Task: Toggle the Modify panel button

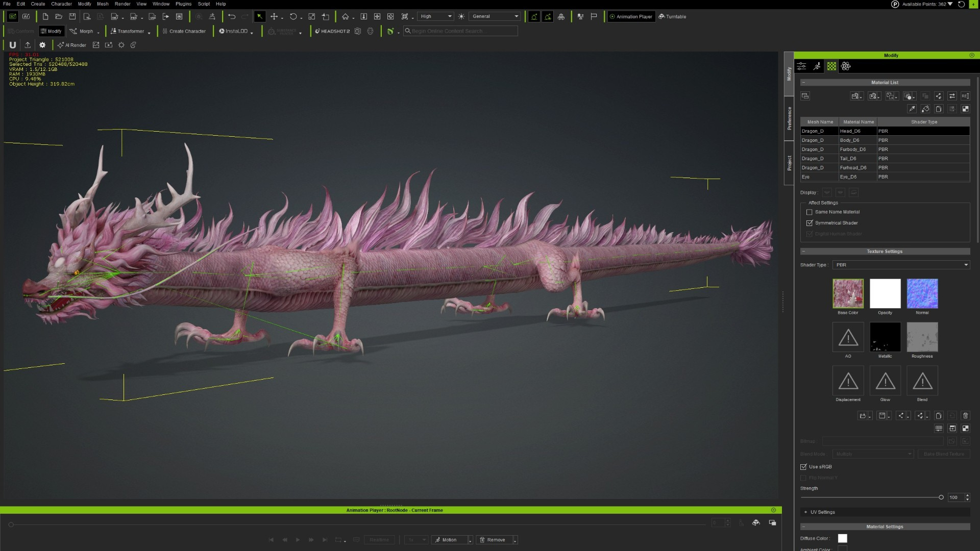Action: 51,31
